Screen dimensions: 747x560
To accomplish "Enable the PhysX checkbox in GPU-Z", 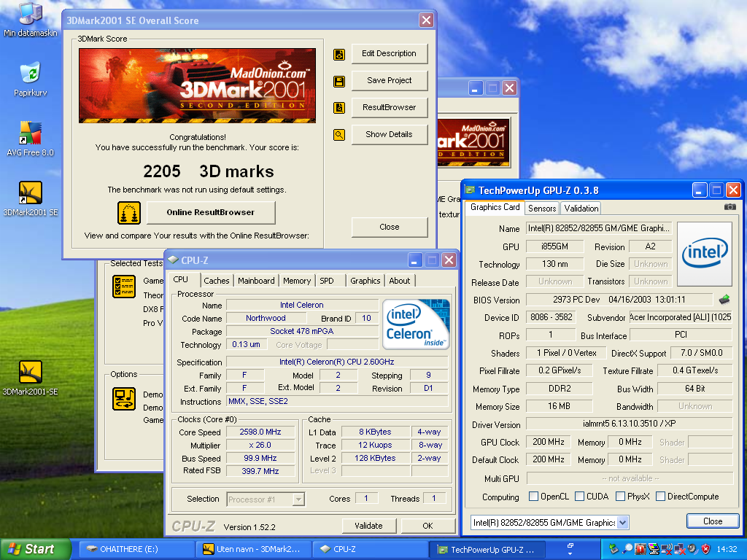I will [620, 496].
